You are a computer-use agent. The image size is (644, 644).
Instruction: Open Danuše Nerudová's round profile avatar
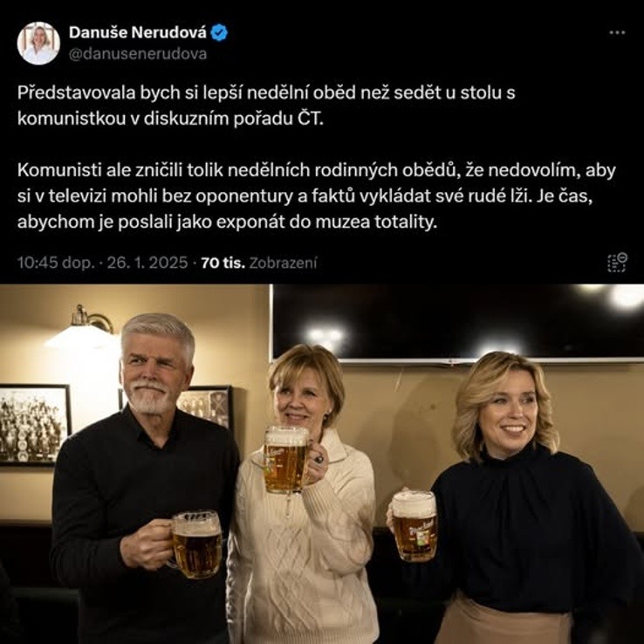click(x=38, y=44)
